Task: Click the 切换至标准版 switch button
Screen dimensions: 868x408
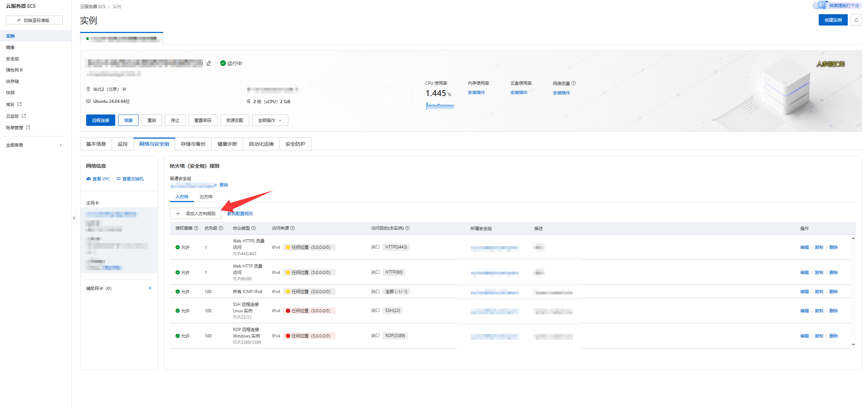Action: click(x=34, y=20)
